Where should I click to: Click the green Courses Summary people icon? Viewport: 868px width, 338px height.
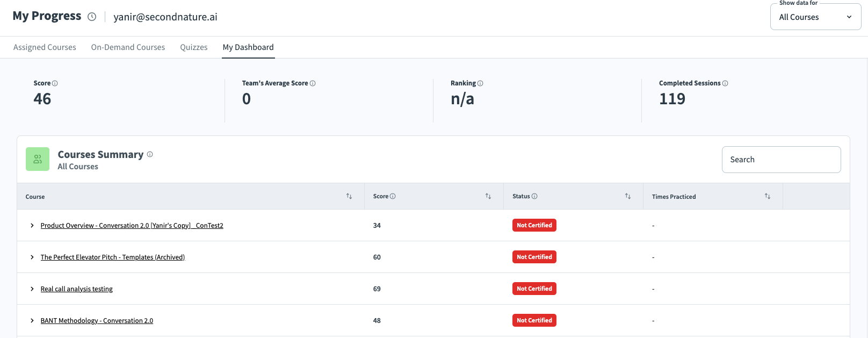click(38, 159)
